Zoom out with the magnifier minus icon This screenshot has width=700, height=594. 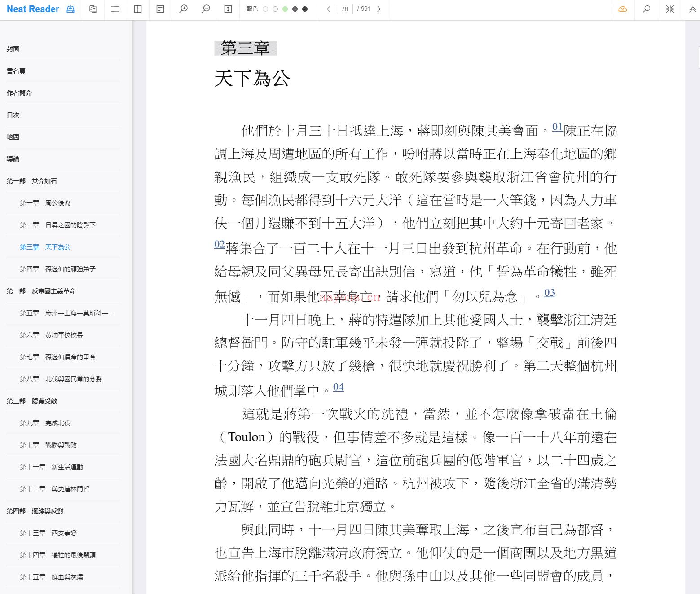click(206, 9)
